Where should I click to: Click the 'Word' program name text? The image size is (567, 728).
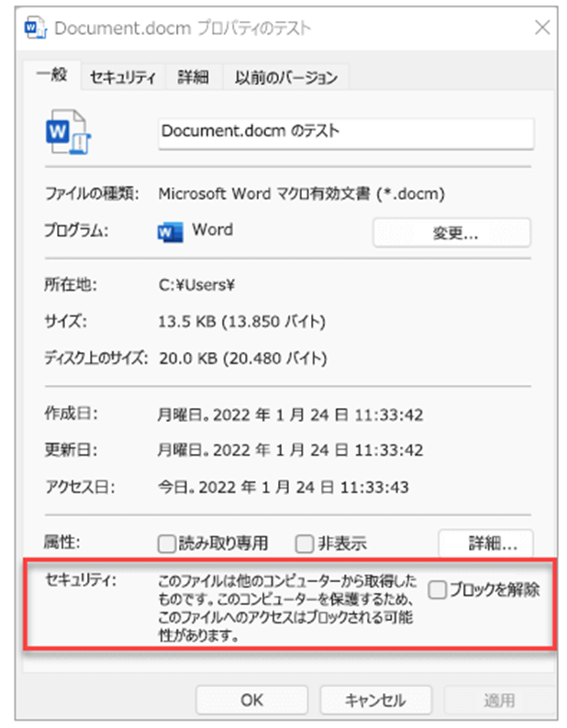click(x=212, y=229)
